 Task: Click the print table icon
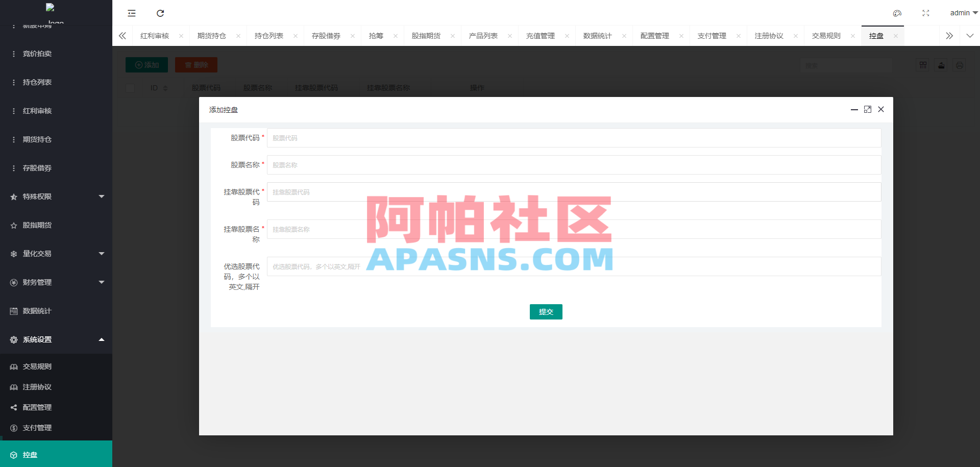click(x=959, y=65)
